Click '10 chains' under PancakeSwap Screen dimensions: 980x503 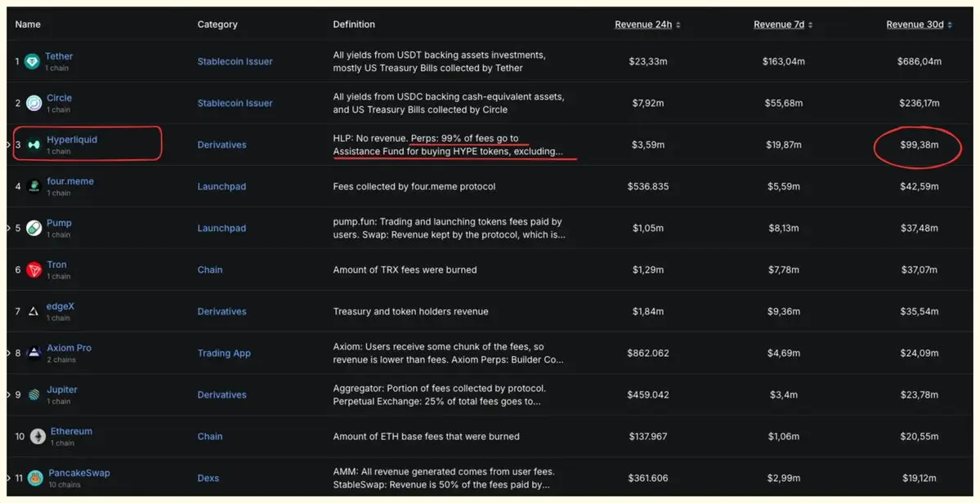65,485
